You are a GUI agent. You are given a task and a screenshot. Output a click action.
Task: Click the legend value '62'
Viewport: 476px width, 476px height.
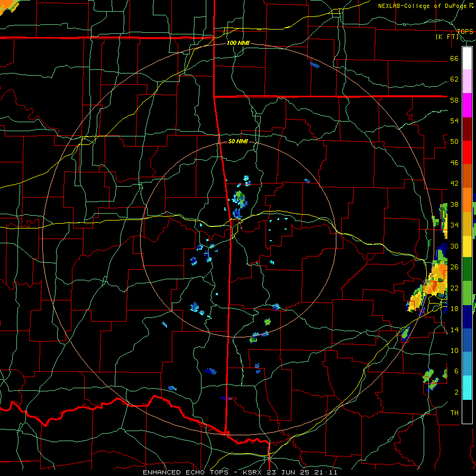tap(454, 79)
